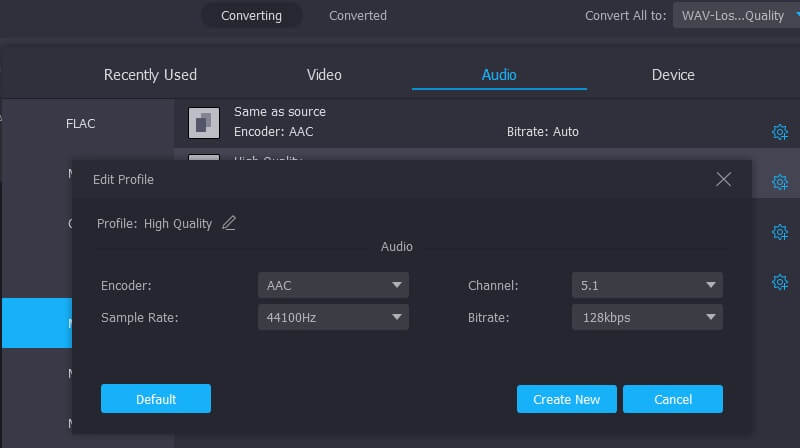The image size is (800, 448).
Task: Open the Device format tab
Action: pos(673,75)
